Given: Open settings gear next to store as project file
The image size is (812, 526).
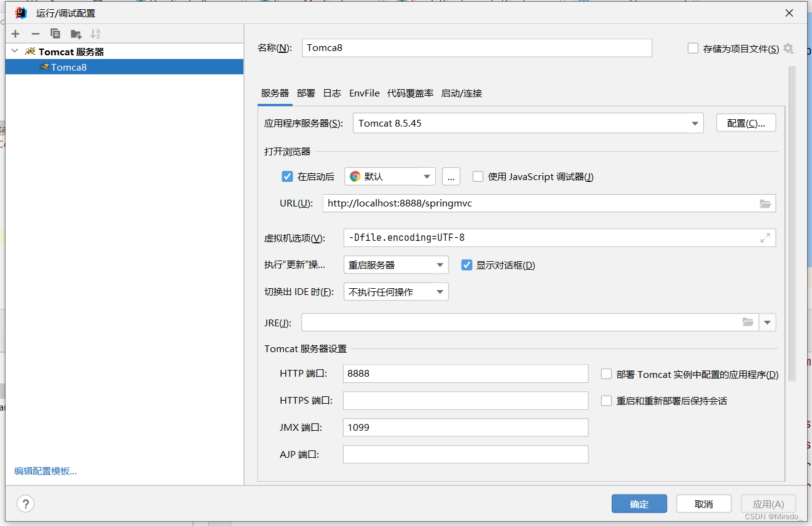Looking at the screenshot, I should tap(789, 49).
